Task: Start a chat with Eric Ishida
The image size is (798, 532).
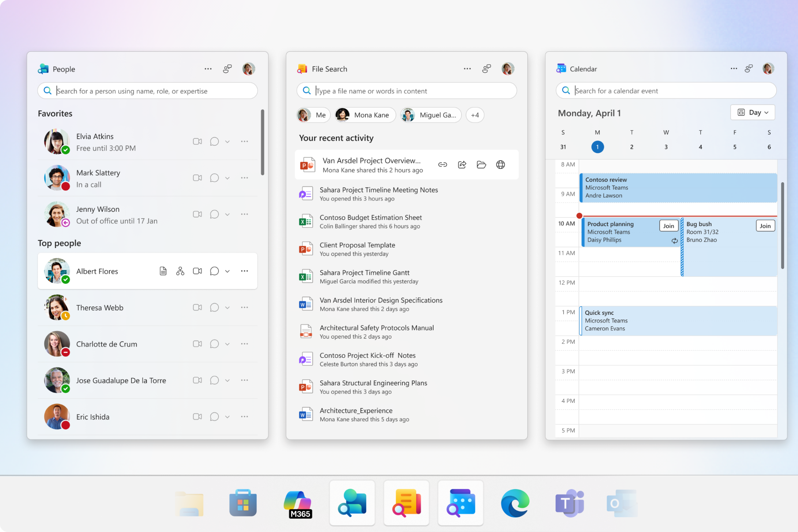Action: (x=214, y=416)
